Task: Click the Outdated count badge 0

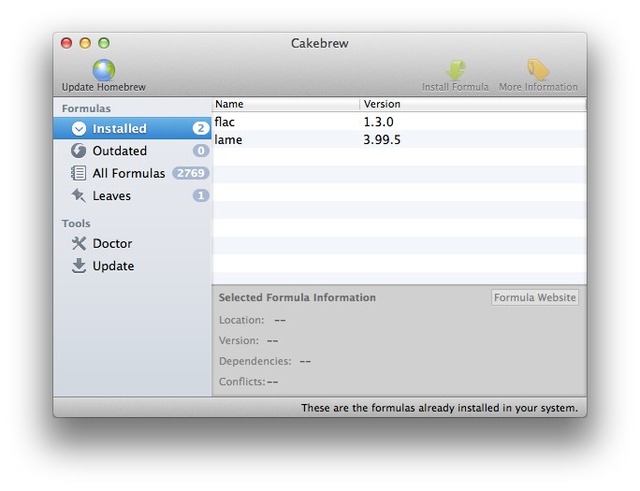Action: pos(200,151)
